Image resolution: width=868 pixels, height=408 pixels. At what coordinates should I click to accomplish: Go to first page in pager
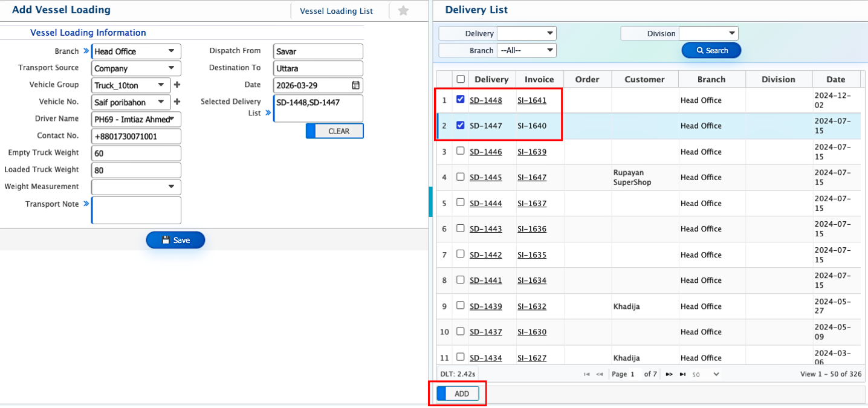[x=586, y=374]
